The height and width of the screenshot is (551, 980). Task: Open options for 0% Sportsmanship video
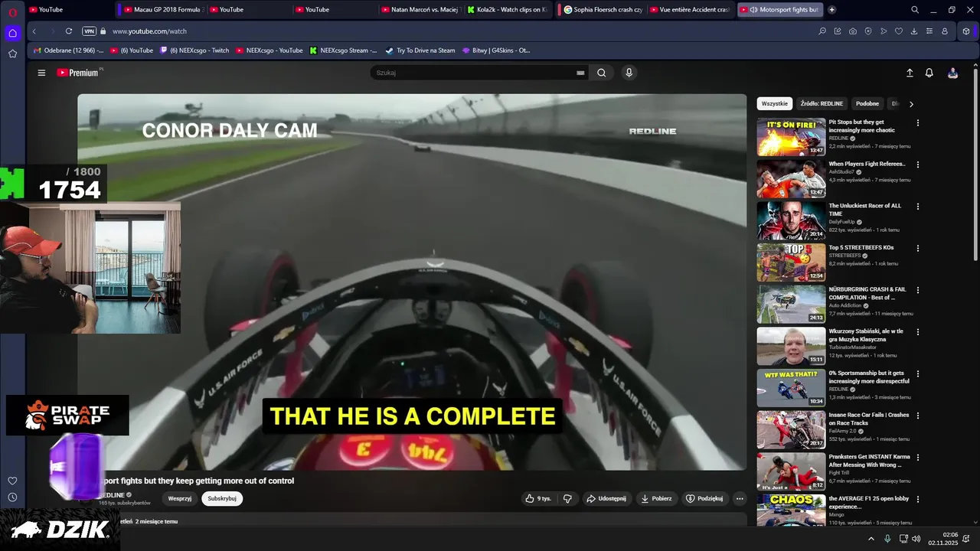pyautogui.click(x=918, y=374)
